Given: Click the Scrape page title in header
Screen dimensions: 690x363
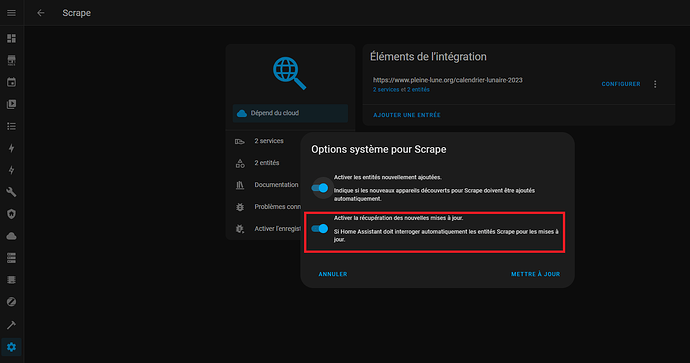Looking at the screenshot, I should (77, 13).
